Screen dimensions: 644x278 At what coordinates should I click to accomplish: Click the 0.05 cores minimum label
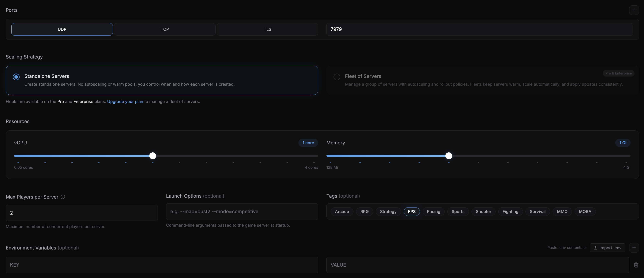(x=24, y=167)
